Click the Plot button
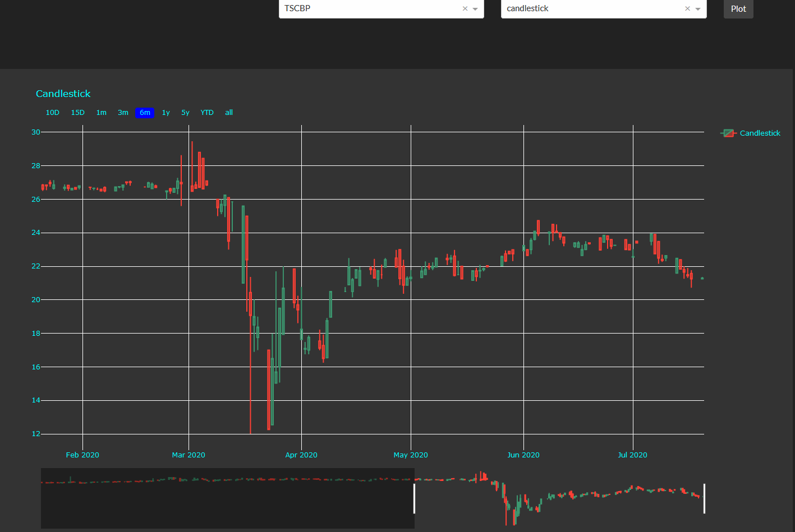The width and height of the screenshot is (795, 532). coord(738,9)
